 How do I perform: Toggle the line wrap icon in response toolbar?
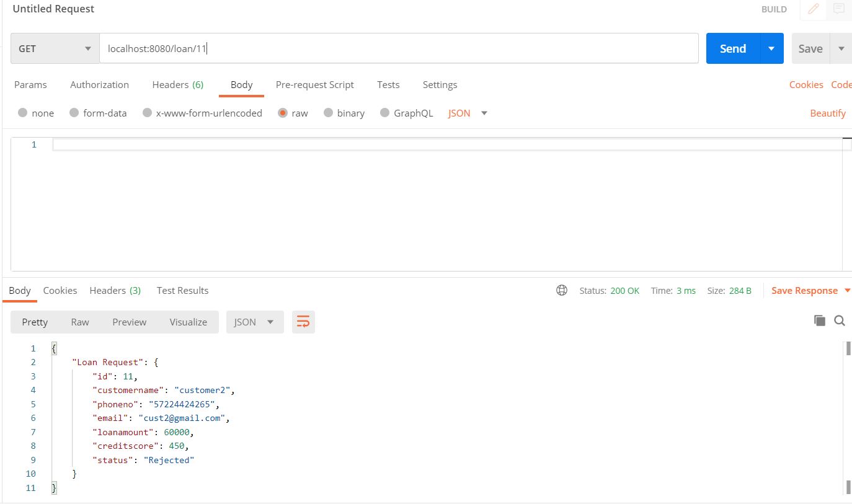(x=303, y=322)
